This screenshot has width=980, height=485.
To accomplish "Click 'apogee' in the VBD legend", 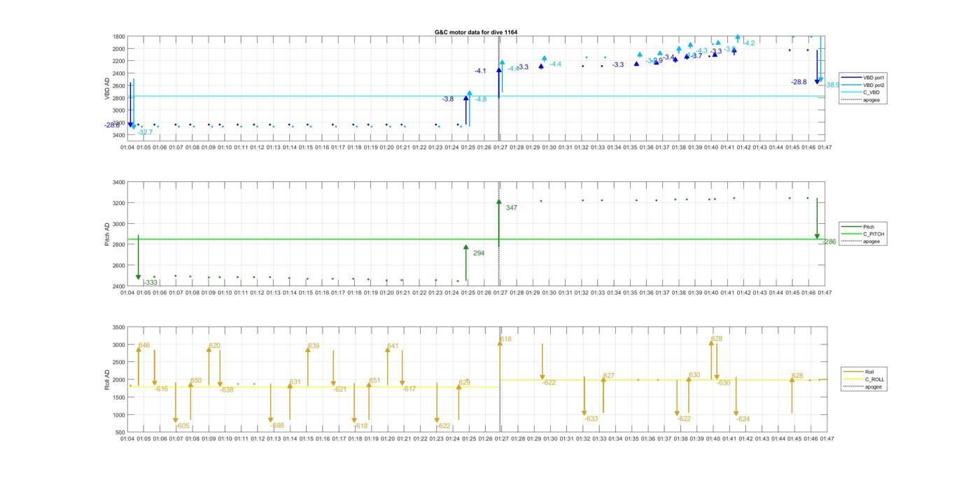I will pyautogui.click(x=871, y=99).
